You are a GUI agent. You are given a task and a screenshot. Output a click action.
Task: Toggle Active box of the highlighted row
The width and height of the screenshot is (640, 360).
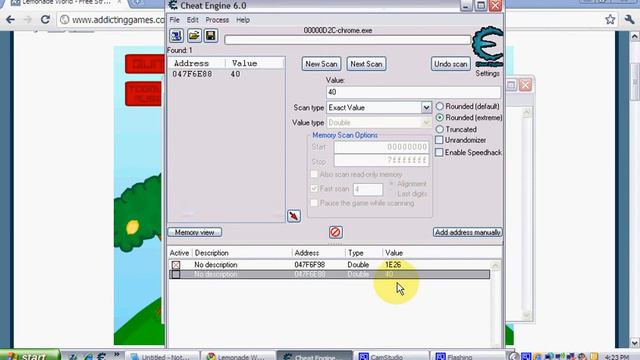pos(176,274)
